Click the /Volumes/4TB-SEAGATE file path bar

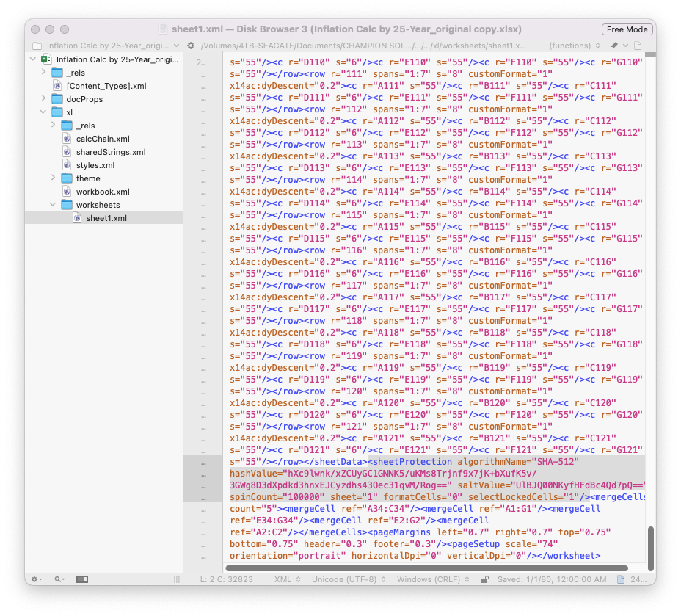(x=363, y=46)
